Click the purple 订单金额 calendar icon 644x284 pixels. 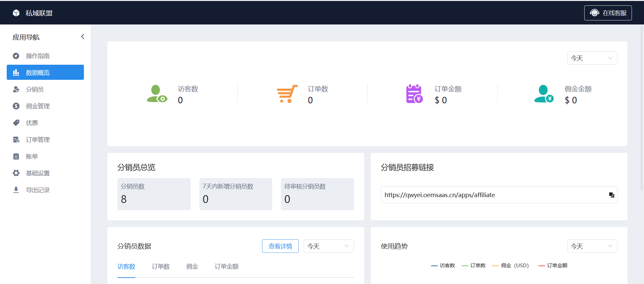pos(414,94)
